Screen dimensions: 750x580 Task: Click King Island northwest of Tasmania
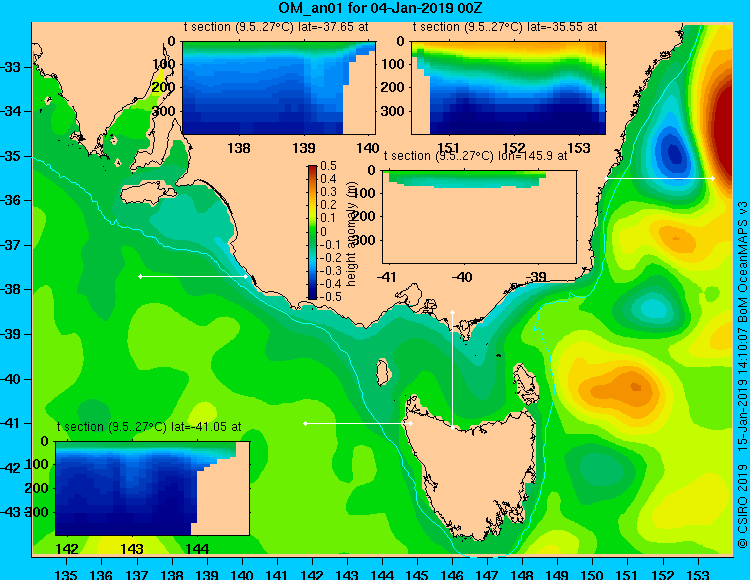[382, 372]
